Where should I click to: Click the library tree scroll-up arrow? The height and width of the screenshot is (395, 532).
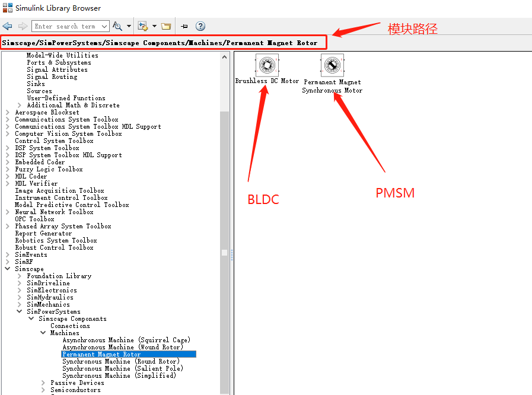[224, 57]
